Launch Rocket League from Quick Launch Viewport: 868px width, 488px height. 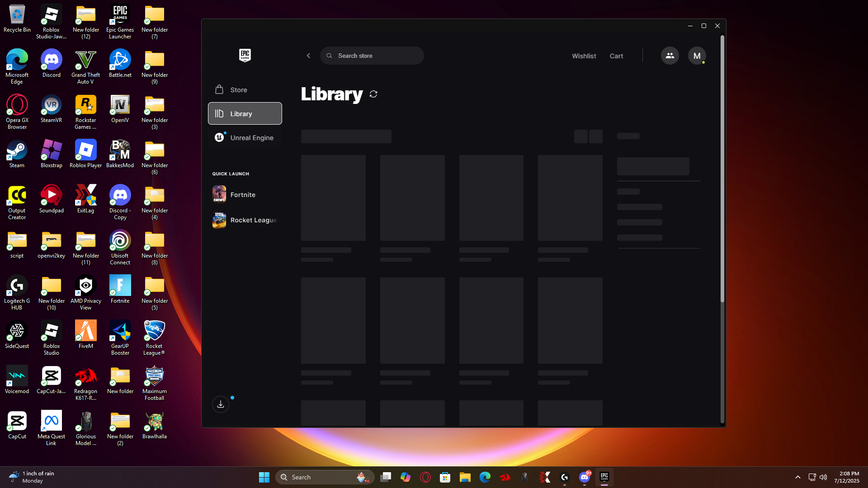tap(253, 220)
